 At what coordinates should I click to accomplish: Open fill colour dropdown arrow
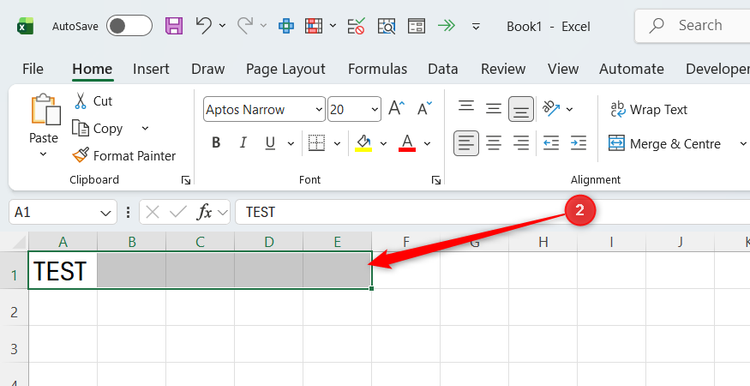click(x=383, y=143)
